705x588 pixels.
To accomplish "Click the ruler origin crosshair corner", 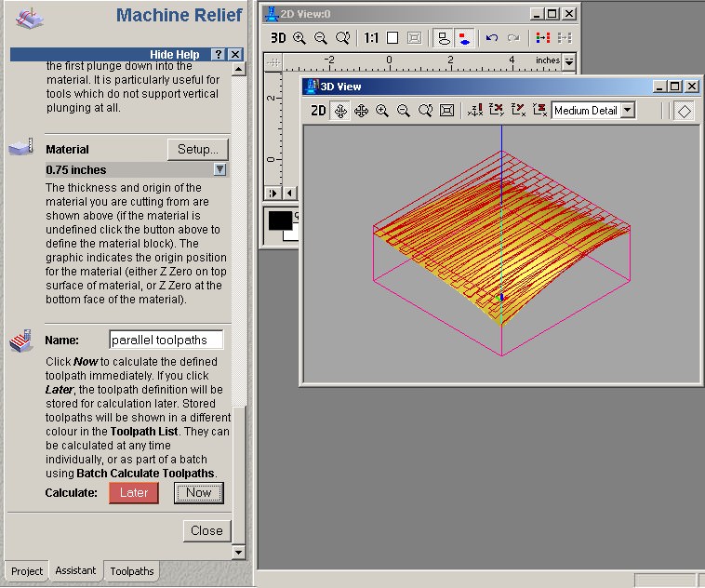I will [x=273, y=62].
